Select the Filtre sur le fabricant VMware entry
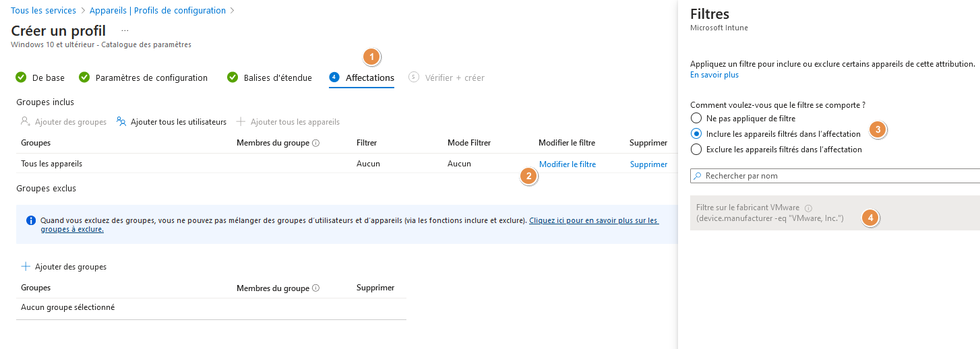The width and height of the screenshot is (980, 349). click(x=768, y=213)
